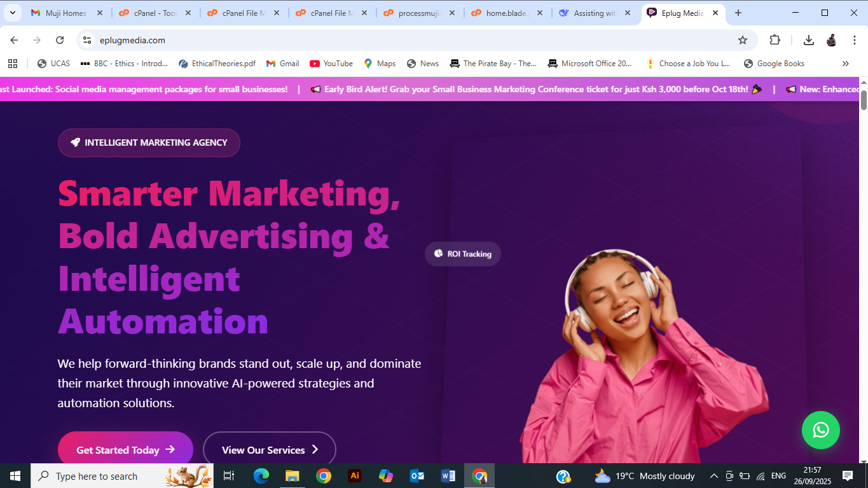Reload the eplugmedia.com page

click(59, 39)
